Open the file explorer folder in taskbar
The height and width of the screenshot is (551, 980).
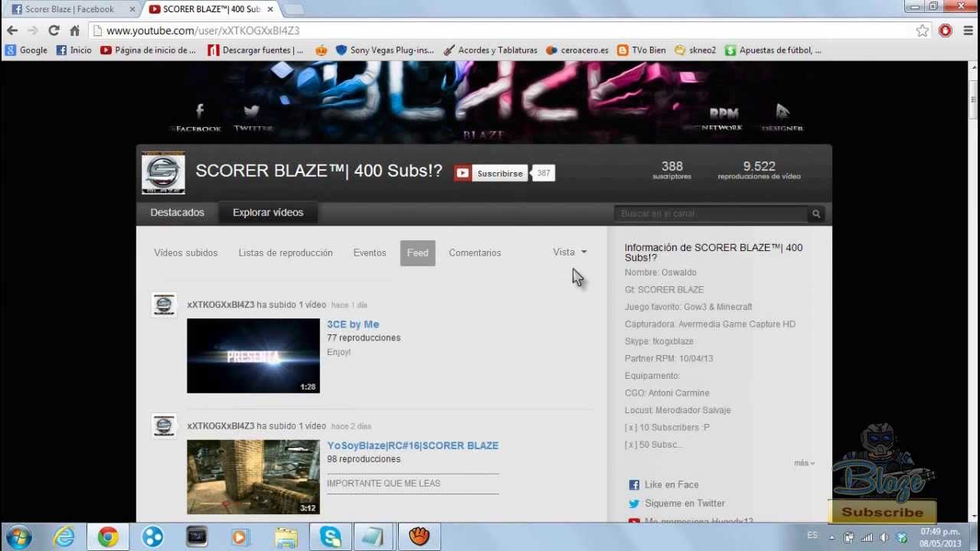point(286,537)
